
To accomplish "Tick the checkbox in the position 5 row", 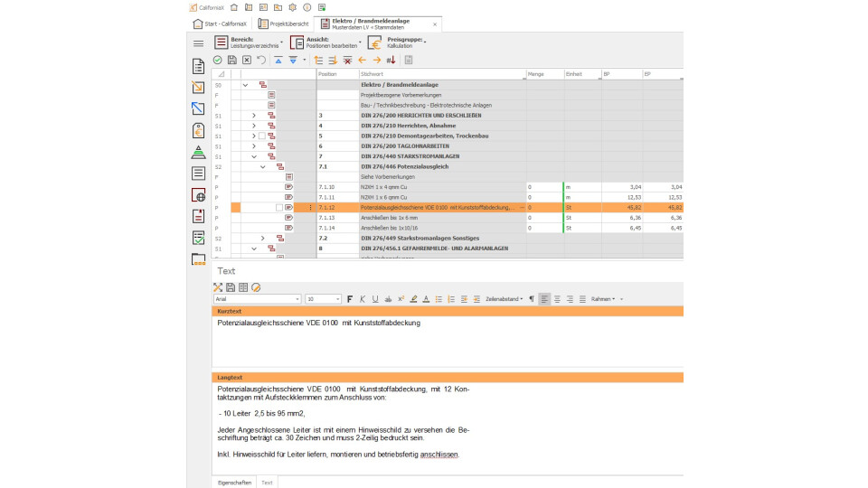I will click(262, 136).
